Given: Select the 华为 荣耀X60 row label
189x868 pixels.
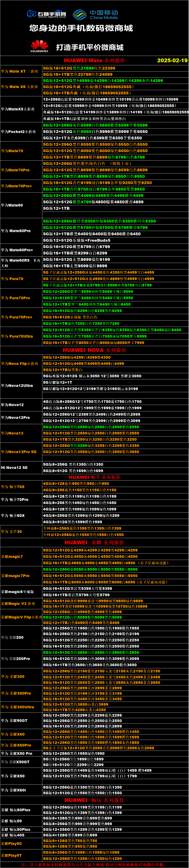Looking at the screenshot, I should [x=13, y=734].
